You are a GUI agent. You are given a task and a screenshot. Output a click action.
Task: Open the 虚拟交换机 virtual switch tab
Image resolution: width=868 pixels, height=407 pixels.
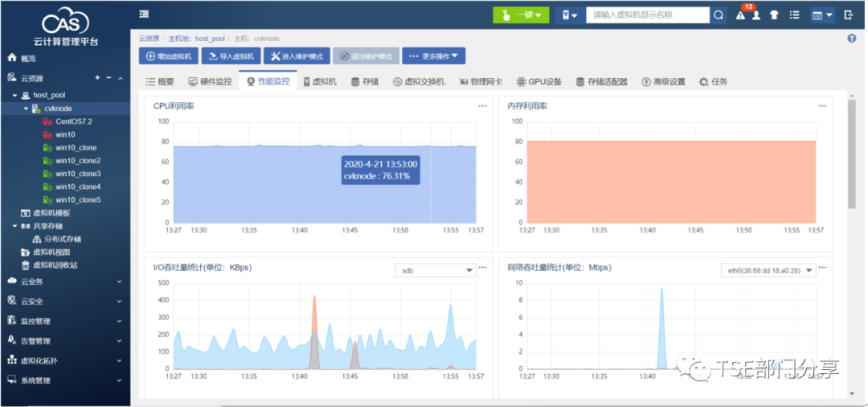click(x=419, y=82)
